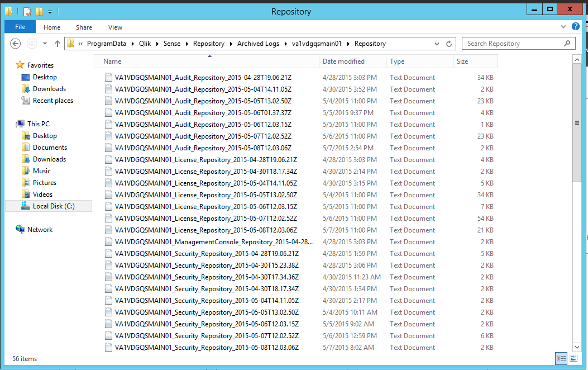Viewport: 588px width, 370px height.
Task: Open address bar history dropdown
Action: (x=437, y=44)
